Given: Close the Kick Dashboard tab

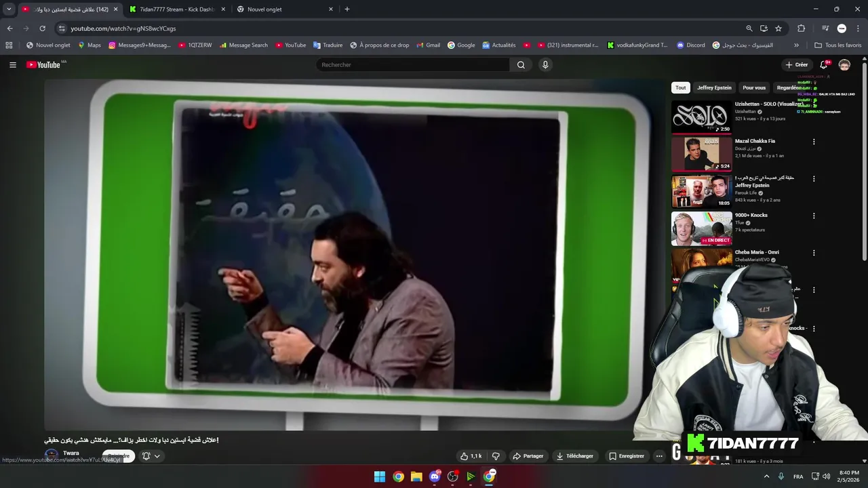Looking at the screenshot, I should coord(223,9).
